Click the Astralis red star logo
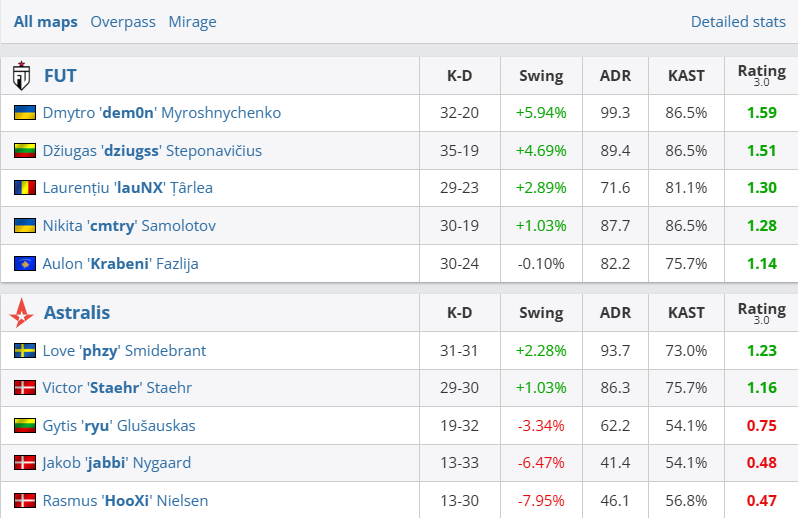Viewport: 798px width, 518px height. pos(21,313)
